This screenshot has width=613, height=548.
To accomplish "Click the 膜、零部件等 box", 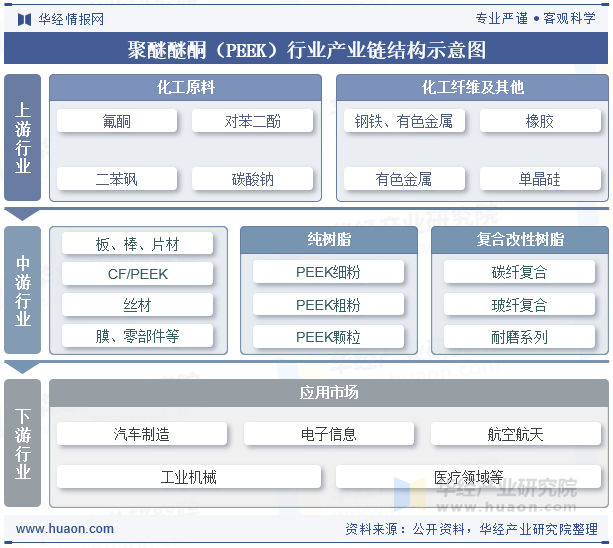I will [137, 335].
